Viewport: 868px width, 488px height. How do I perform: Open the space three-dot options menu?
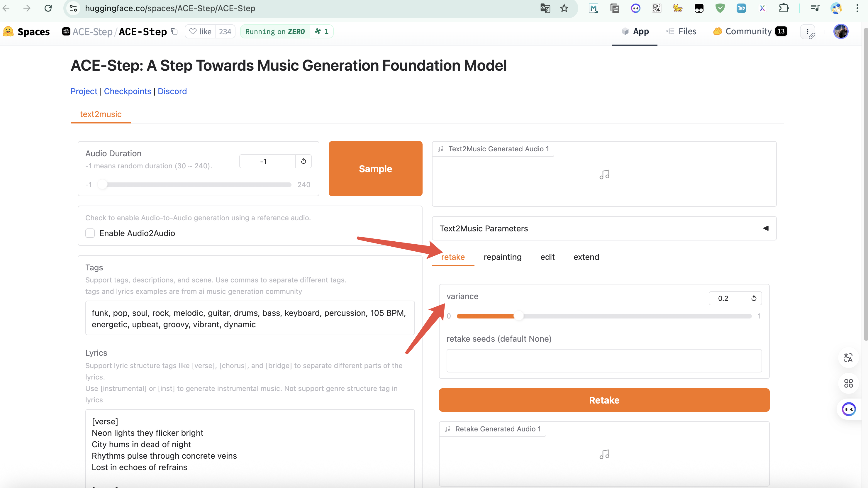807,32
